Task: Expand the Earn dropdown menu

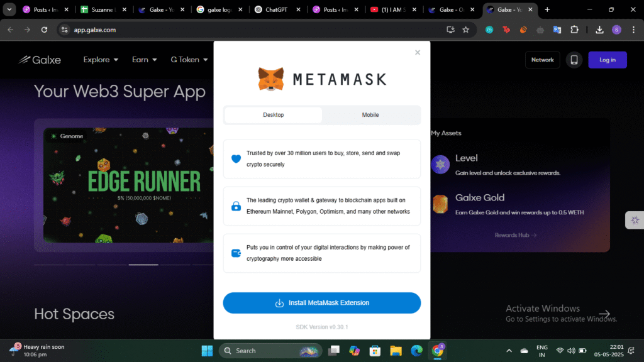Action: [x=144, y=60]
